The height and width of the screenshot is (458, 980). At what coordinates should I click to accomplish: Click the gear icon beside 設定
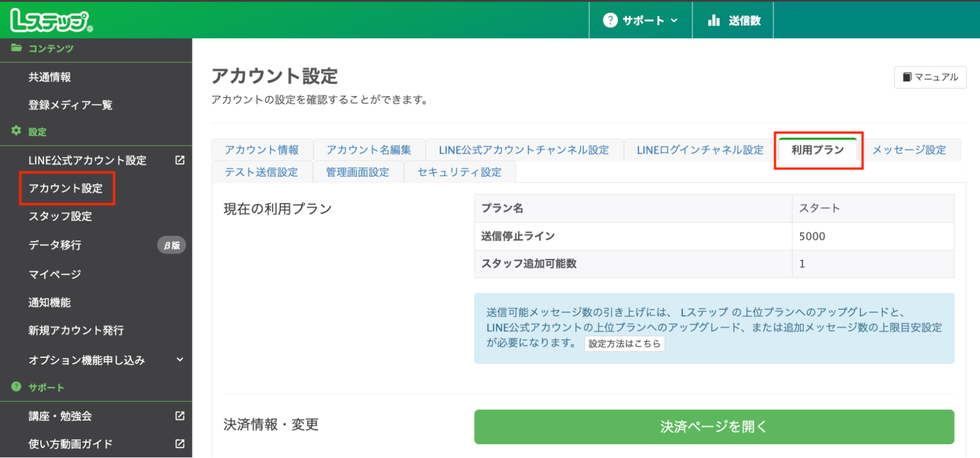[16, 131]
